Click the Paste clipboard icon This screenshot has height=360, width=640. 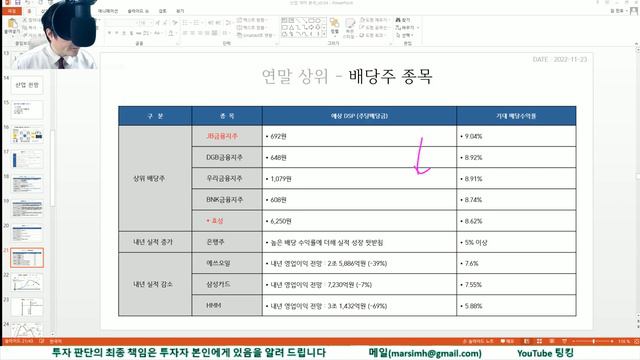[x=12, y=24]
